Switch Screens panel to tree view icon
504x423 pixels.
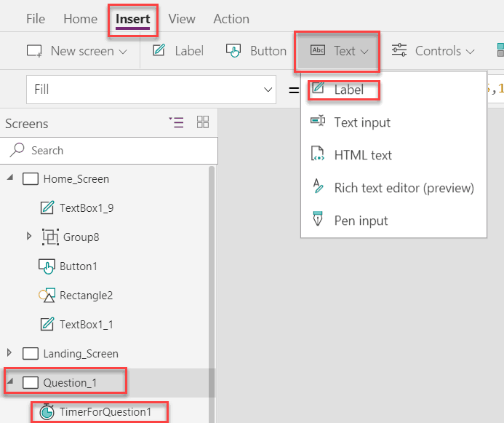pyautogui.click(x=177, y=122)
